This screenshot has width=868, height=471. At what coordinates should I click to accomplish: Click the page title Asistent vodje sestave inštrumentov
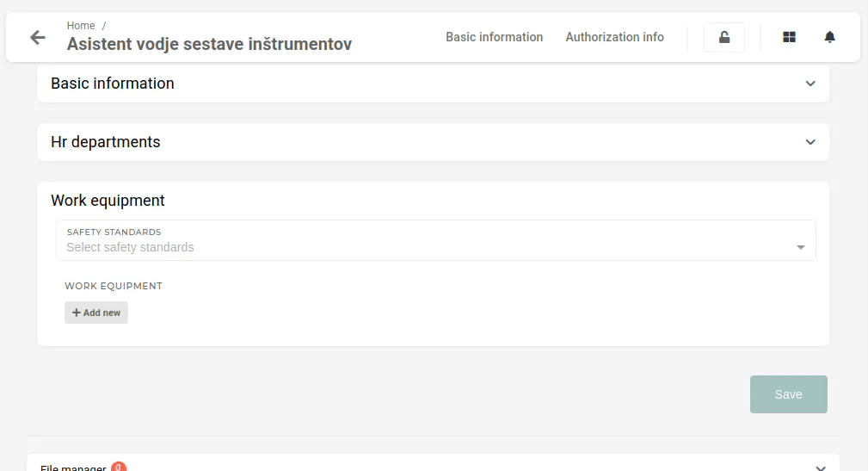(209, 44)
